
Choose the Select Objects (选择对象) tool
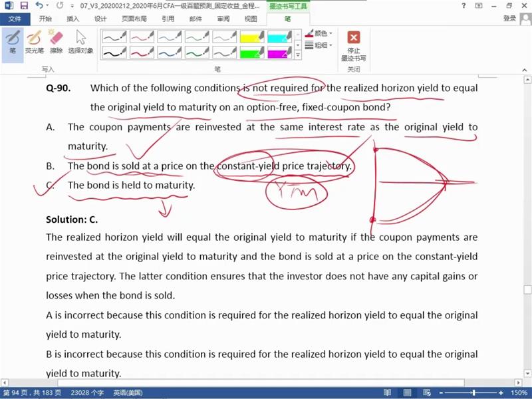click(80, 41)
